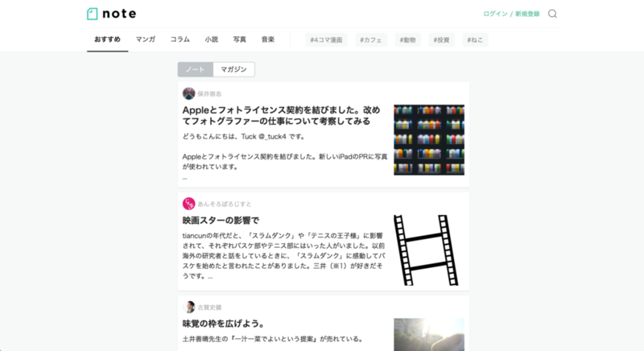Open the 小説 tab
This screenshot has width=644, height=351.
coord(211,39)
